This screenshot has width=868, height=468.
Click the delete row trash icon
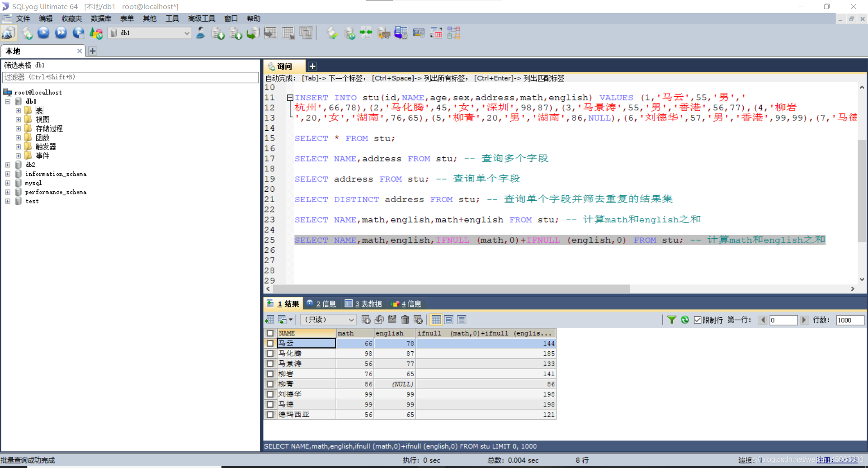[405, 320]
